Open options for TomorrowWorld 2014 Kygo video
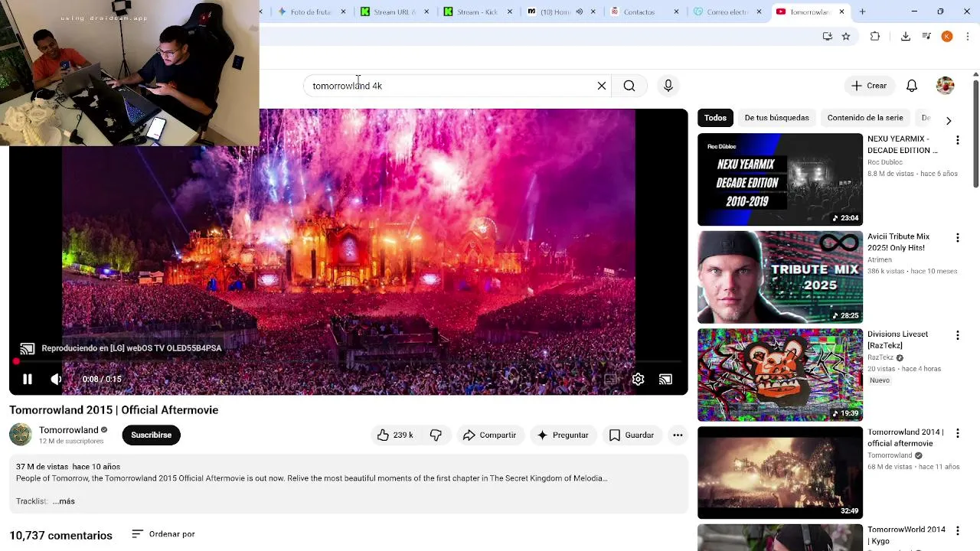Image resolution: width=980 pixels, height=551 pixels. 957,530
